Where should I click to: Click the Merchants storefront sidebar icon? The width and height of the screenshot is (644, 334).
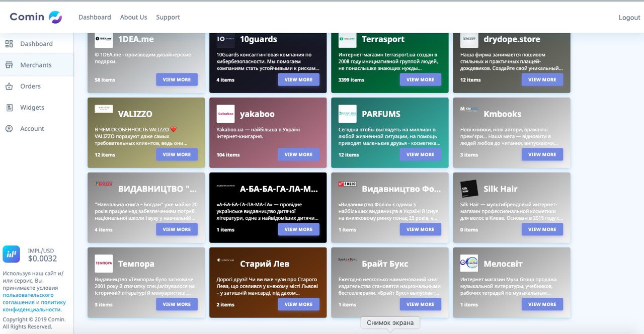[9, 65]
